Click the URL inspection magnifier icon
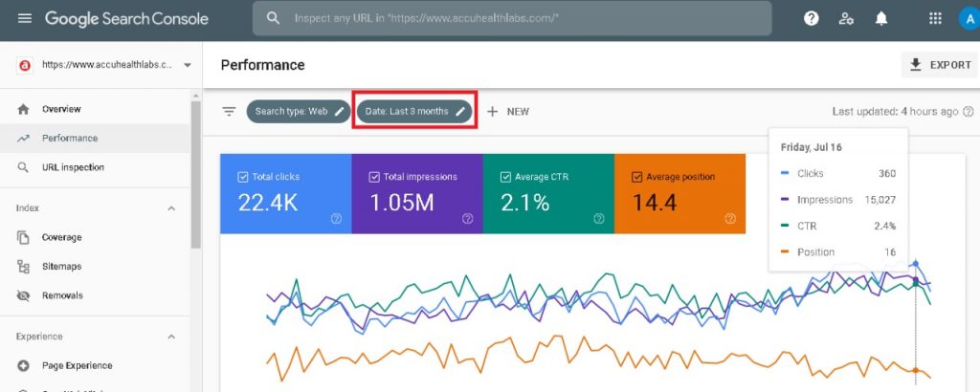The image size is (980, 392). tap(23, 167)
